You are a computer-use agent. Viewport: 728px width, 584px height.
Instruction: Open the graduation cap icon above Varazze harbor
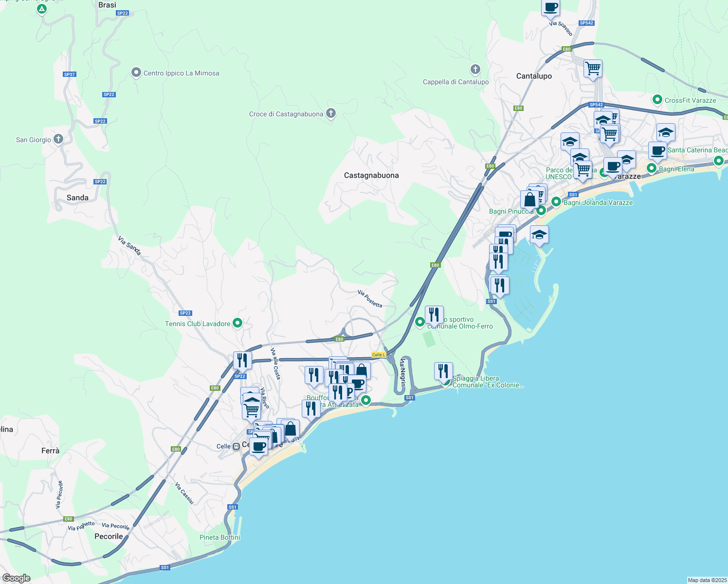point(539,234)
